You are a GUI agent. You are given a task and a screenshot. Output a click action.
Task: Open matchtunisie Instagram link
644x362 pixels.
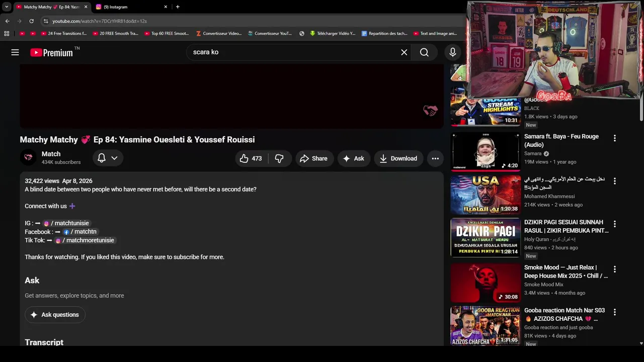(66, 223)
